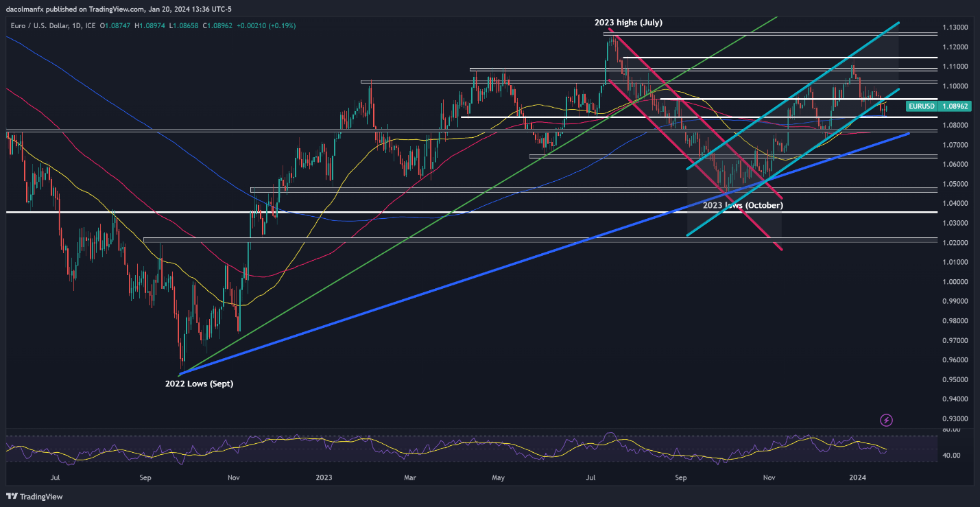
Task: Click the 2024 label on time axis
Action: [x=857, y=476]
